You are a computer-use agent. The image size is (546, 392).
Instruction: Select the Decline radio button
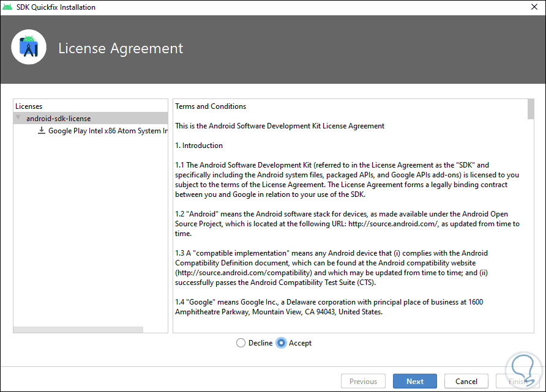click(241, 343)
